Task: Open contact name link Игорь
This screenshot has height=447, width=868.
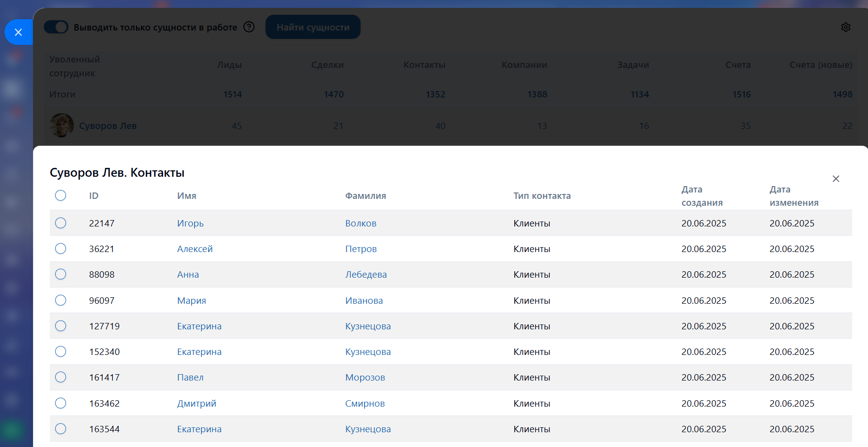Action: pos(190,223)
